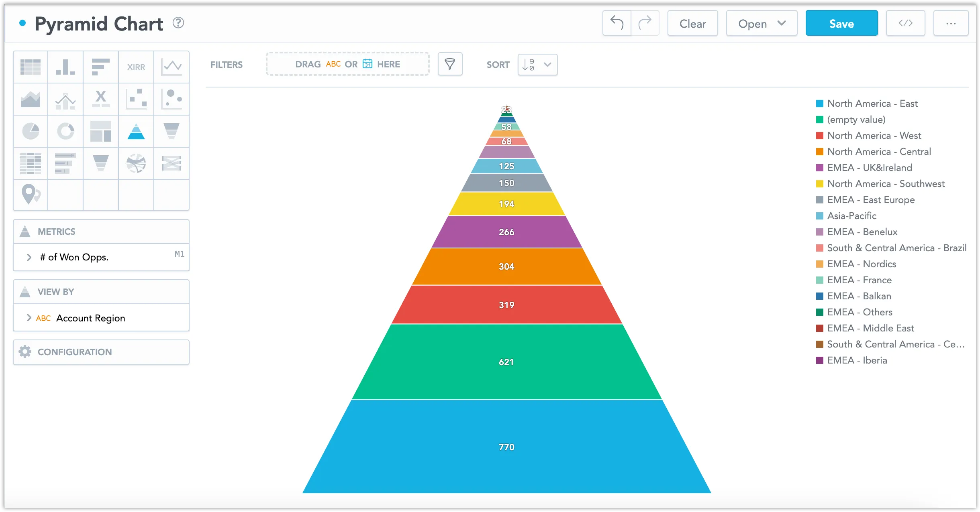Select the line chart visualization

click(171, 67)
